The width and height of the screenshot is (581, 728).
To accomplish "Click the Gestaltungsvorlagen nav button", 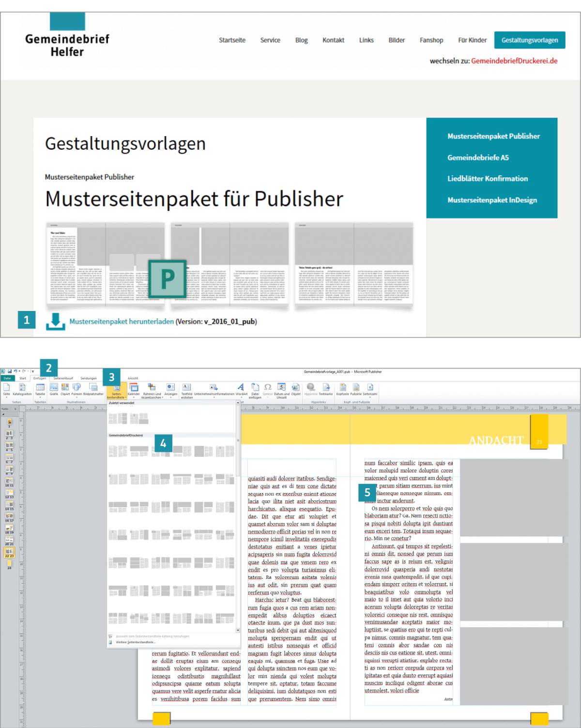I will tap(530, 40).
